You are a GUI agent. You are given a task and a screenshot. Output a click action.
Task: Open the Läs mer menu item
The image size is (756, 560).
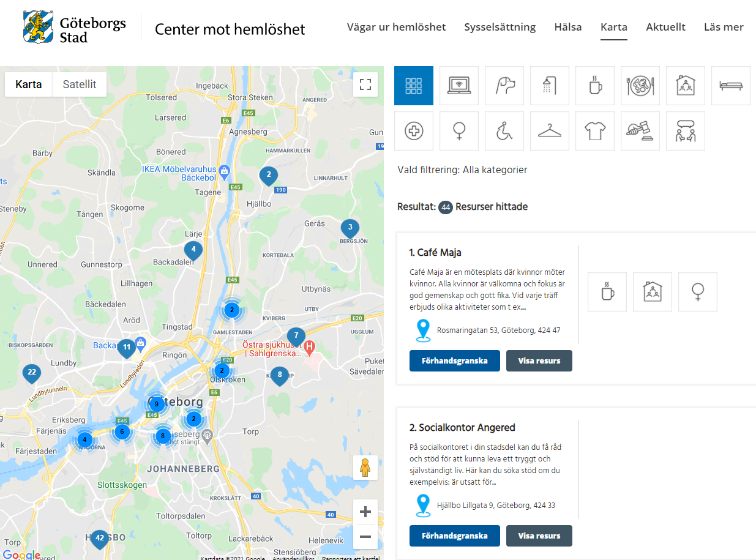[724, 27]
